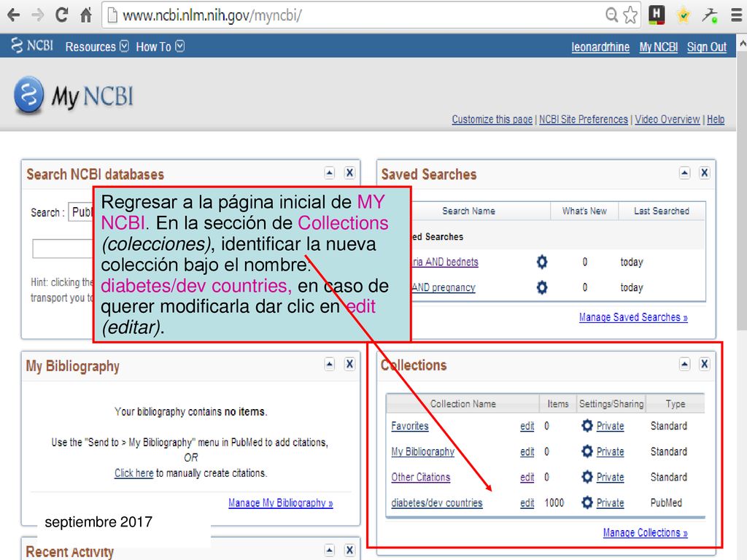This screenshot has height=560, width=747.
Task: Sign Out of NCBI
Action: [x=706, y=47]
